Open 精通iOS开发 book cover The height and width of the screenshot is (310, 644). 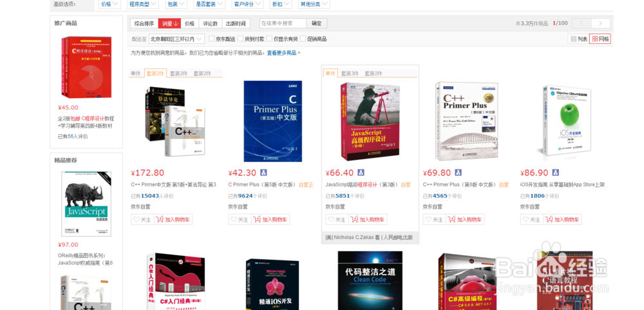coord(272,284)
